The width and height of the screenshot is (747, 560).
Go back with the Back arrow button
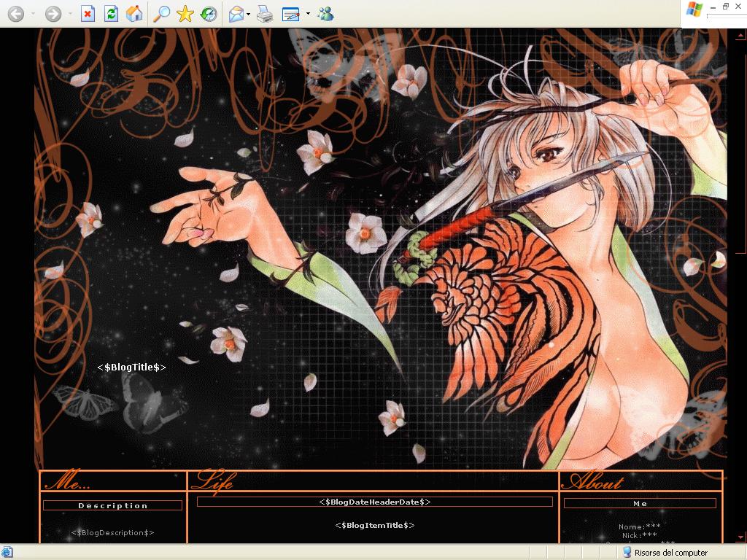click(x=16, y=14)
